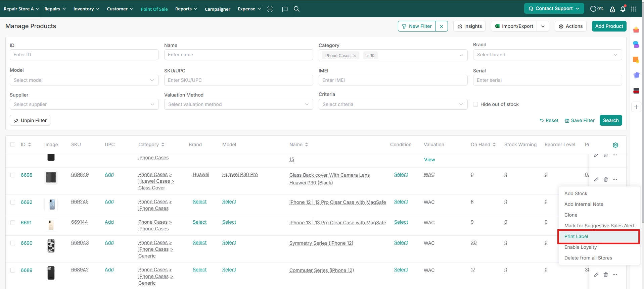Click the Add Product button
Image resolution: width=644 pixels, height=289 pixels.
(x=609, y=26)
